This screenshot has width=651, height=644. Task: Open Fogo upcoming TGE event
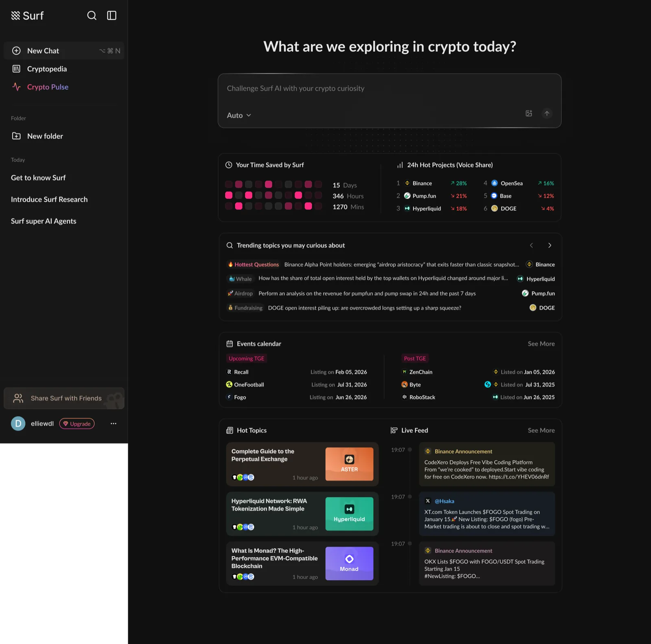(x=297, y=397)
